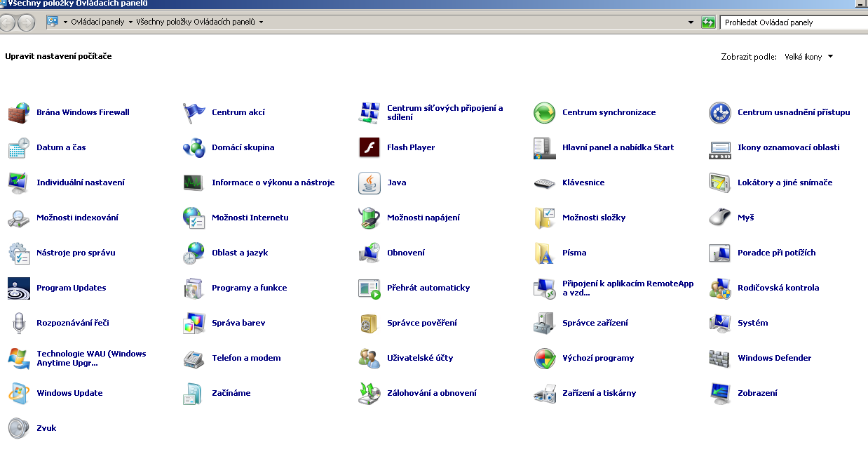Open the Poradce při potížích icon
Screen dimensions: 868x466
[x=720, y=253]
